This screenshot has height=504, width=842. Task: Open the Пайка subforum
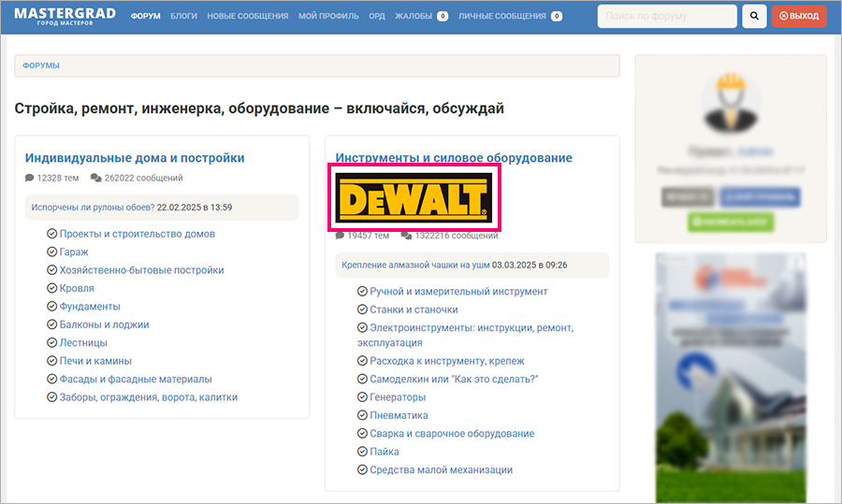click(384, 453)
